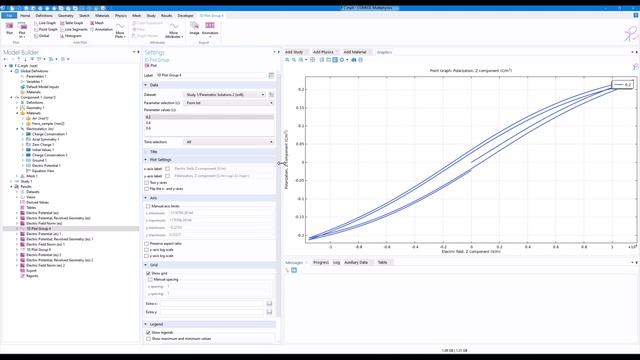640x360 pixels.
Task: Open the Developer ribbon tab
Action: point(185,16)
